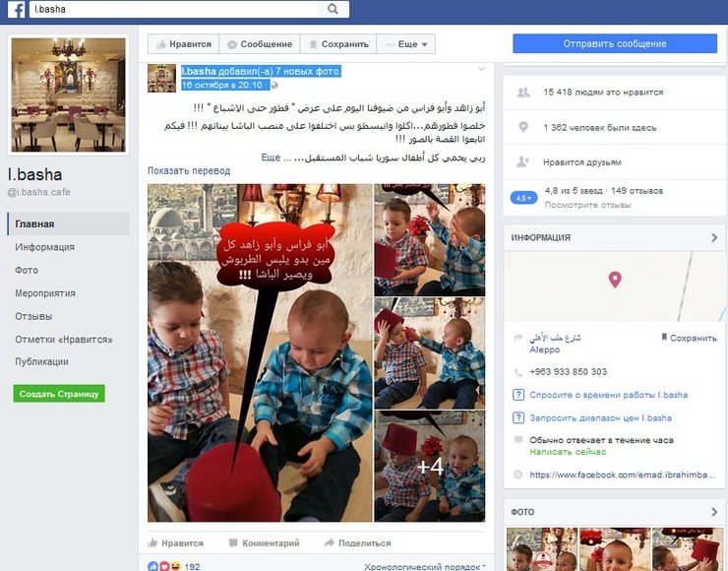Click the Создать Страницу green button
This screenshot has height=571, width=728.
pyautogui.click(x=59, y=394)
